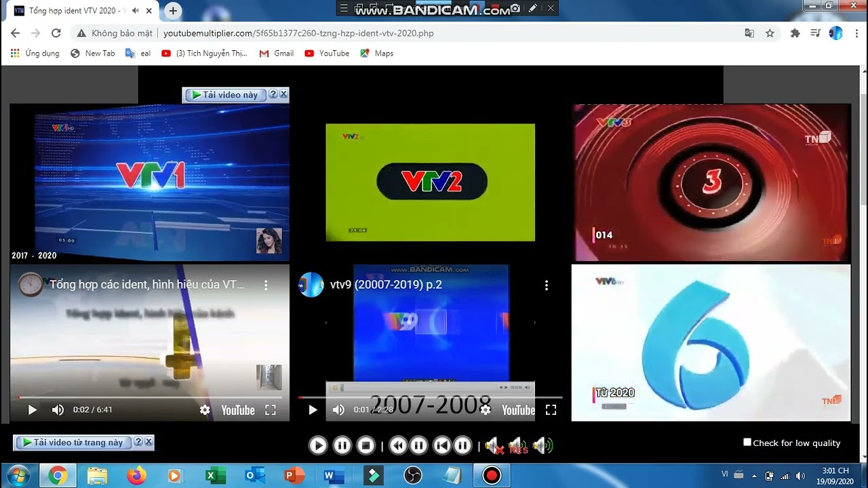The height and width of the screenshot is (488, 868).
Task: Mute all videos using speaker with red X
Action: point(494,445)
